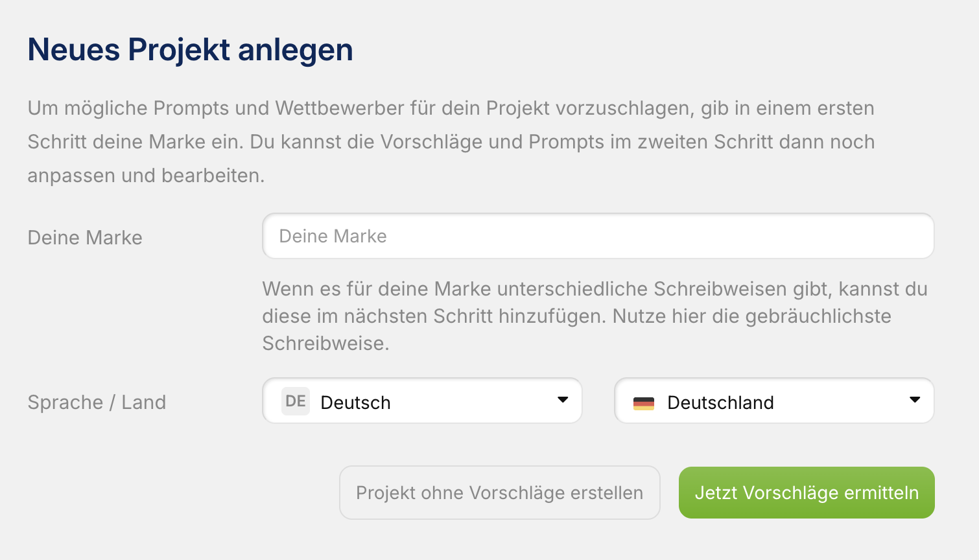Select the Deutsch text in language box
Viewport: 979px width, 560px height.
pos(355,402)
